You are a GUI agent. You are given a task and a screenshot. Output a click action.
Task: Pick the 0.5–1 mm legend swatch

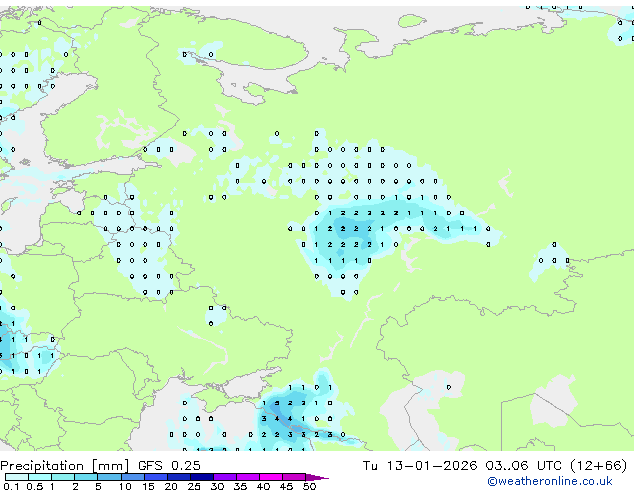click(40, 477)
